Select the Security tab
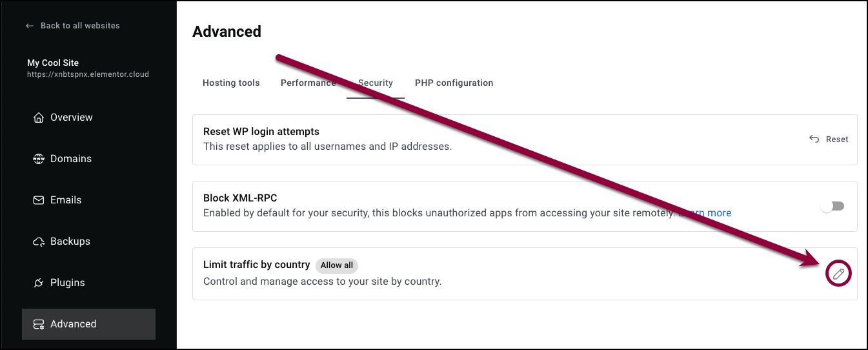 click(376, 83)
